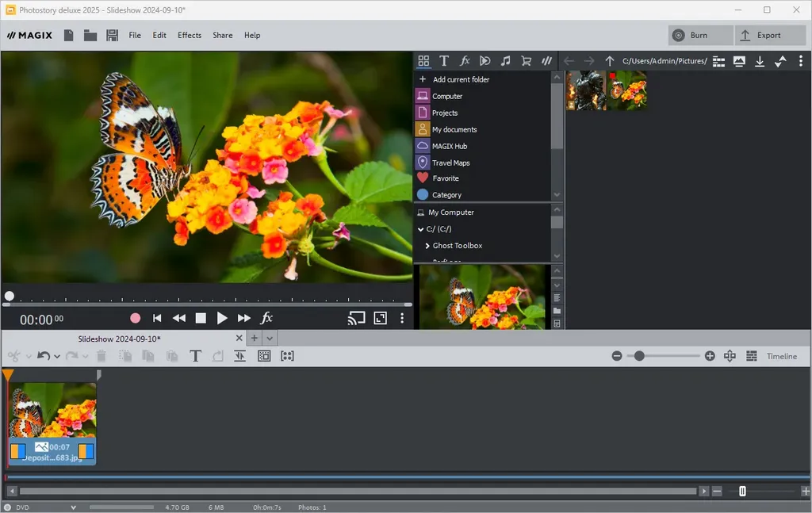Go back with the left arrow in browser
This screenshot has width=812, height=513.
pyautogui.click(x=569, y=61)
